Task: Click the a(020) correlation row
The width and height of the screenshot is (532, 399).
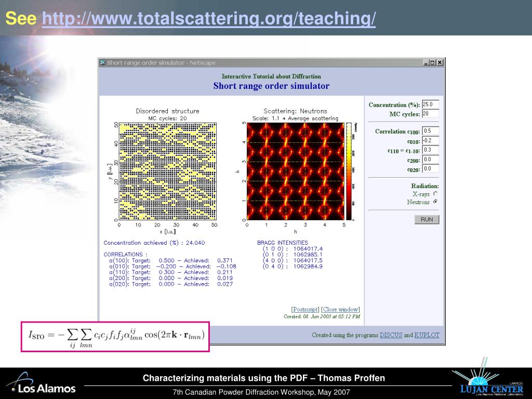Action: coord(171,284)
